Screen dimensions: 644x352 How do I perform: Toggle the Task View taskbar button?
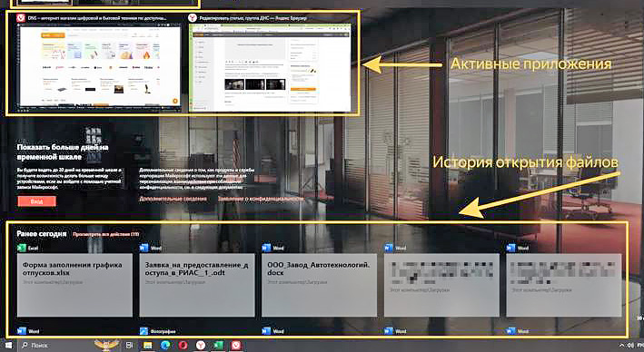[129, 346]
